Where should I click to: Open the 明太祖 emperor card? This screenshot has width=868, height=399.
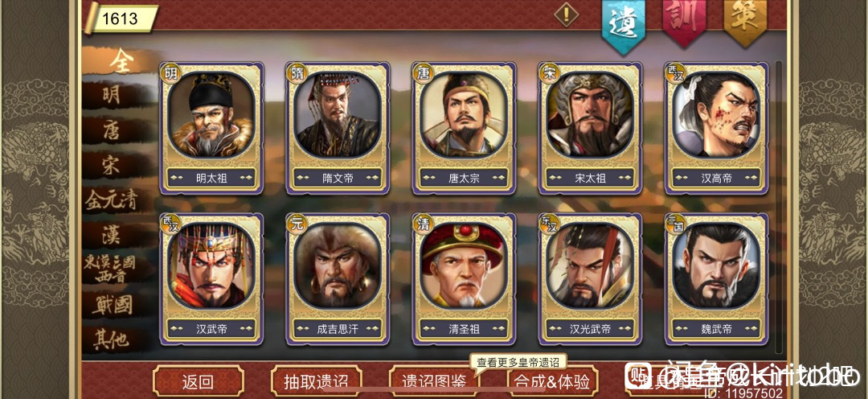click(x=211, y=128)
